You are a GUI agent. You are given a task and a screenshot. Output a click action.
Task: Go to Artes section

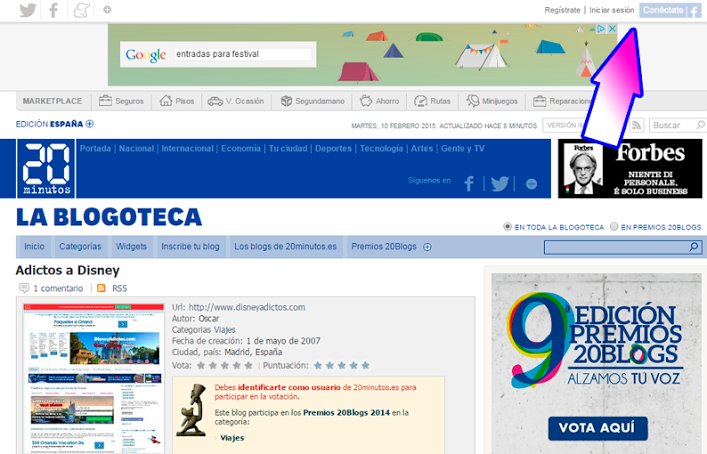[422, 148]
